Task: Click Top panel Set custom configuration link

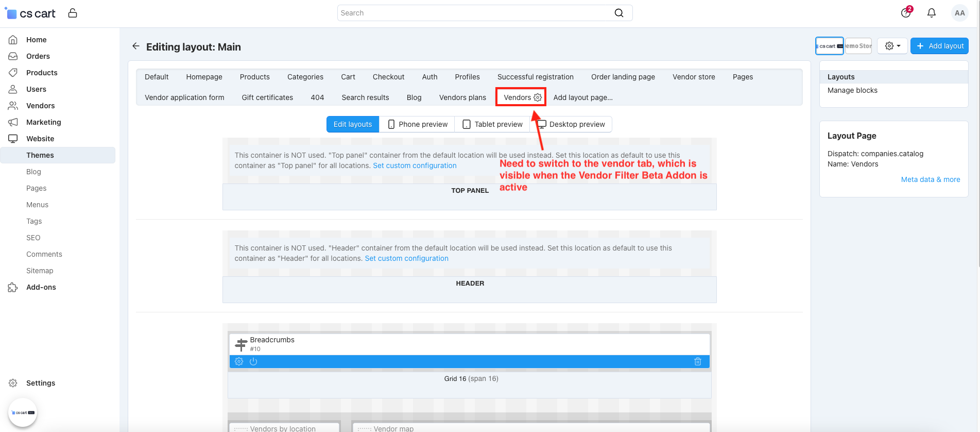Action: (x=415, y=165)
